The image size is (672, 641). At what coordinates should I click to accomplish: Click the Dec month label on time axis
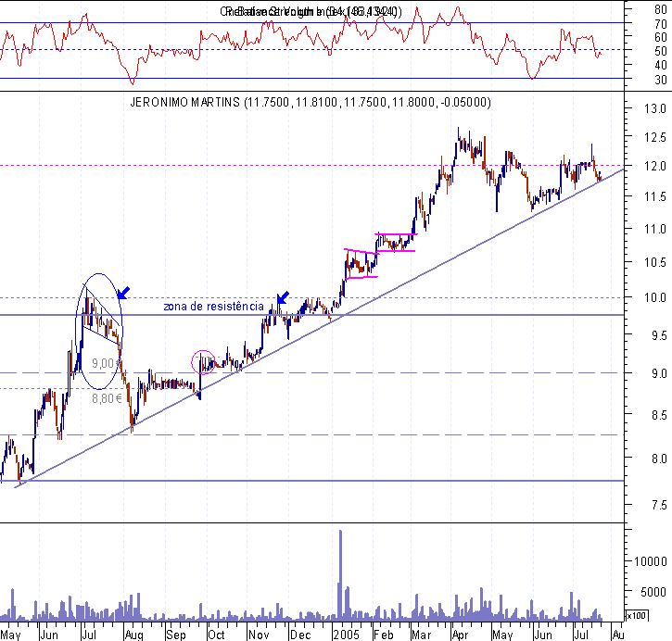point(300,635)
